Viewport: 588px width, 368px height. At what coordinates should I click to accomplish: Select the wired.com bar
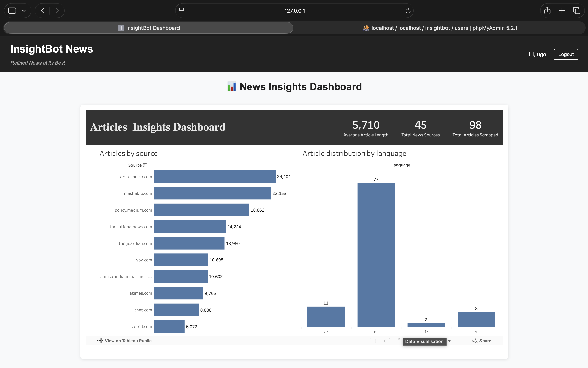(x=169, y=326)
